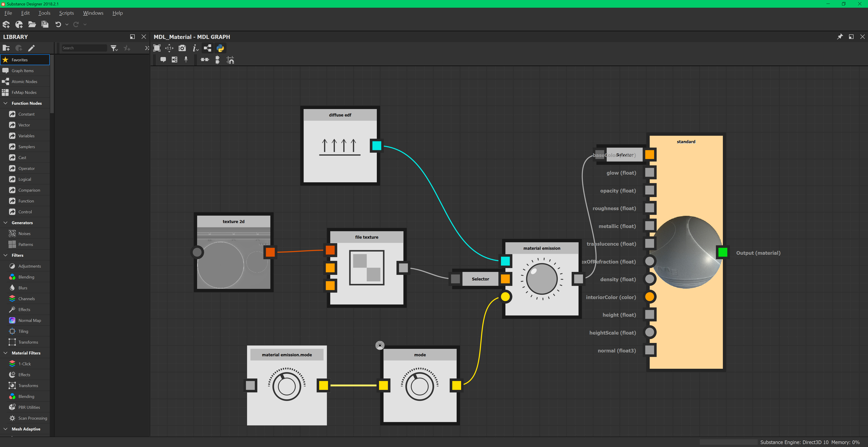Click the align nodes vertically icon
This screenshot has height=447, width=868.
click(218, 60)
